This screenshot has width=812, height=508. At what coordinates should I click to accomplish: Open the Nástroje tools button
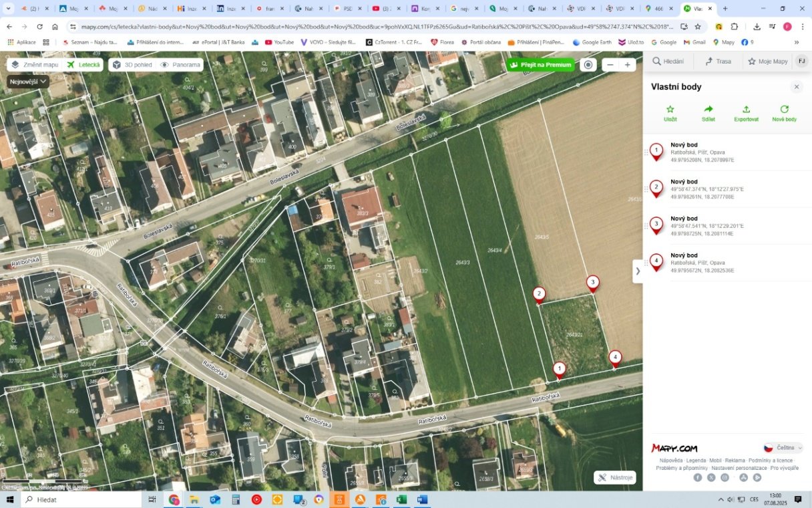pyautogui.click(x=615, y=477)
